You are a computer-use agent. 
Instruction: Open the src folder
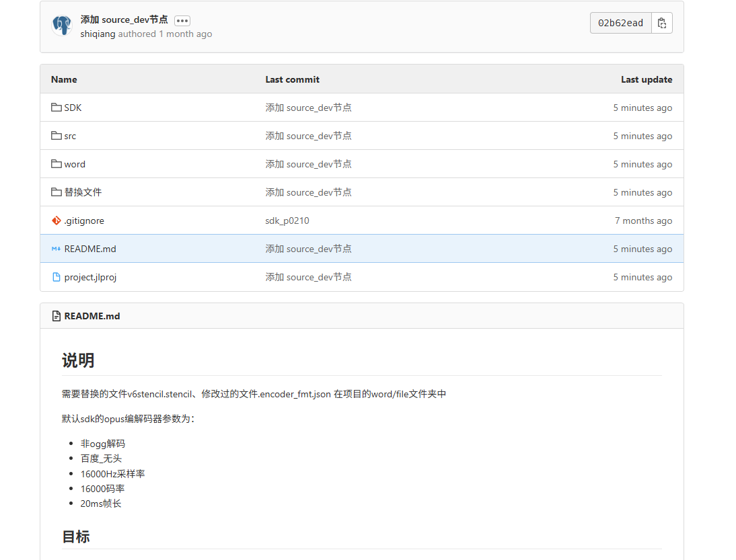(x=70, y=136)
